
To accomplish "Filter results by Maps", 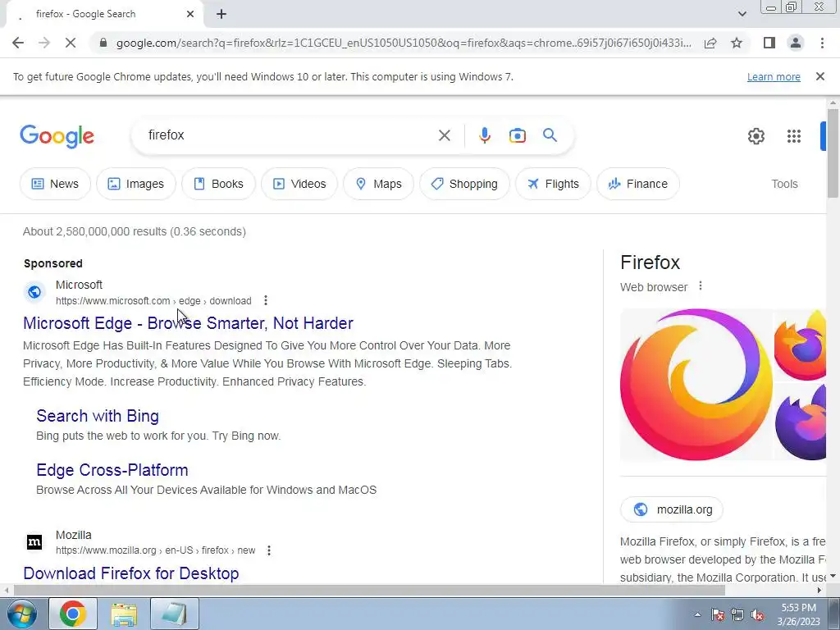I will (x=379, y=184).
